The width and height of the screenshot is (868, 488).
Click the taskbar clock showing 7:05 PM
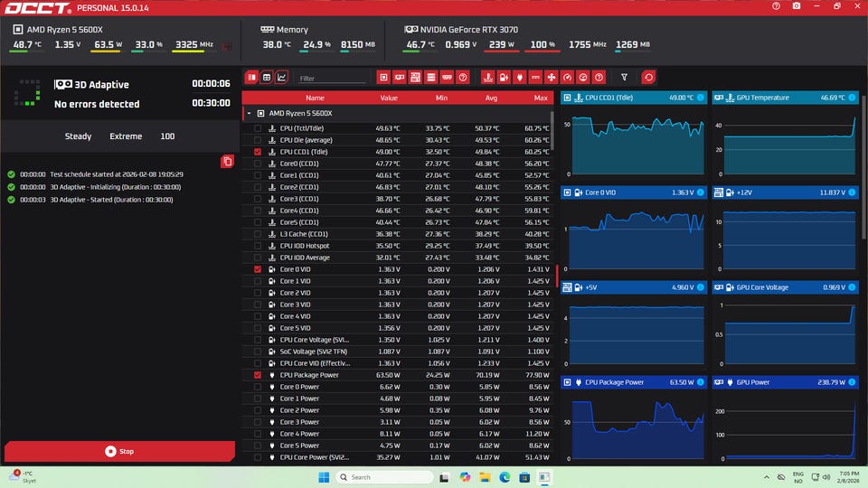click(849, 477)
